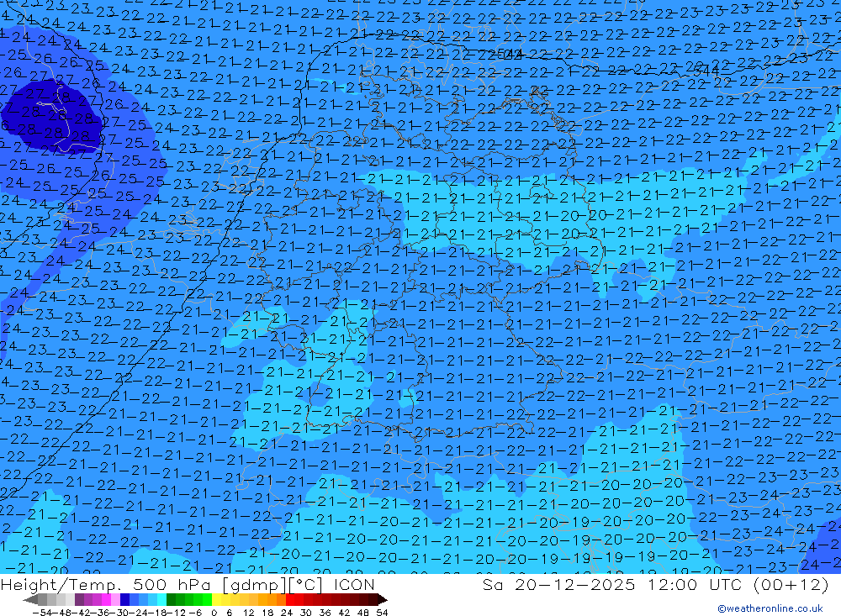
Task: Click the '12:00 UTC' time label
Action: click(695, 584)
